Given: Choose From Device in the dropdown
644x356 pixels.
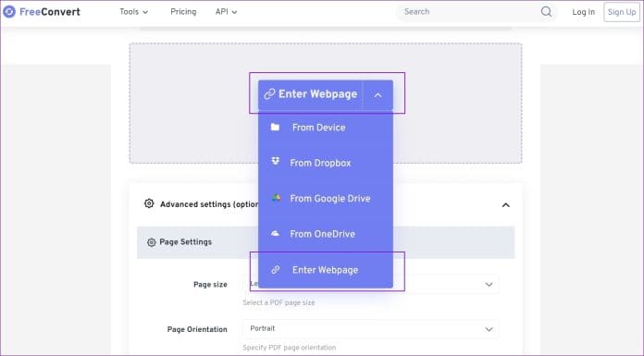Looking at the screenshot, I should tap(326, 128).
